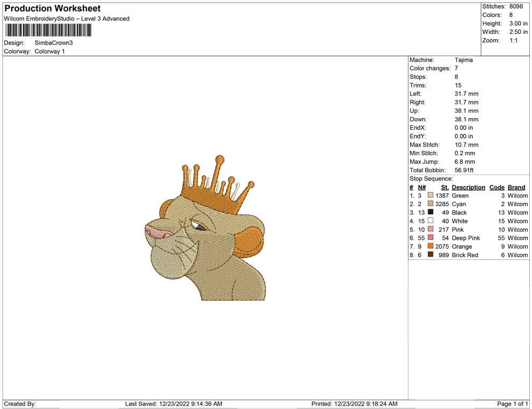Click the Page 1 of 1 label

513,404
